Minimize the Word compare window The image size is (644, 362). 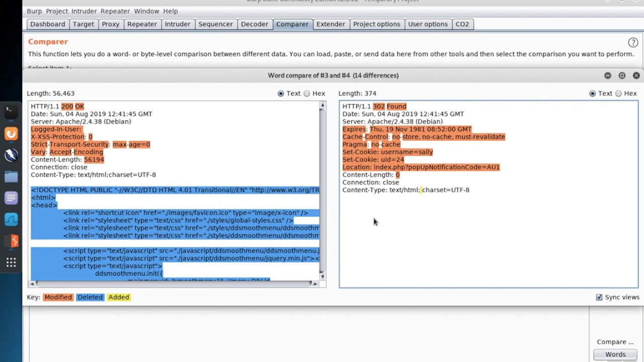click(x=608, y=75)
